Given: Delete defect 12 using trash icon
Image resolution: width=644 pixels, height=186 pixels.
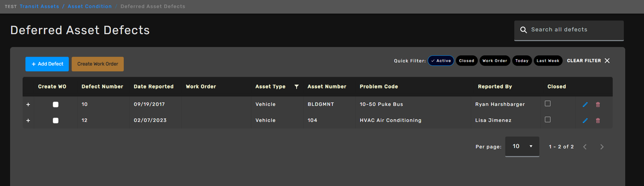Looking at the screenshot, I should tap(598, 121).
